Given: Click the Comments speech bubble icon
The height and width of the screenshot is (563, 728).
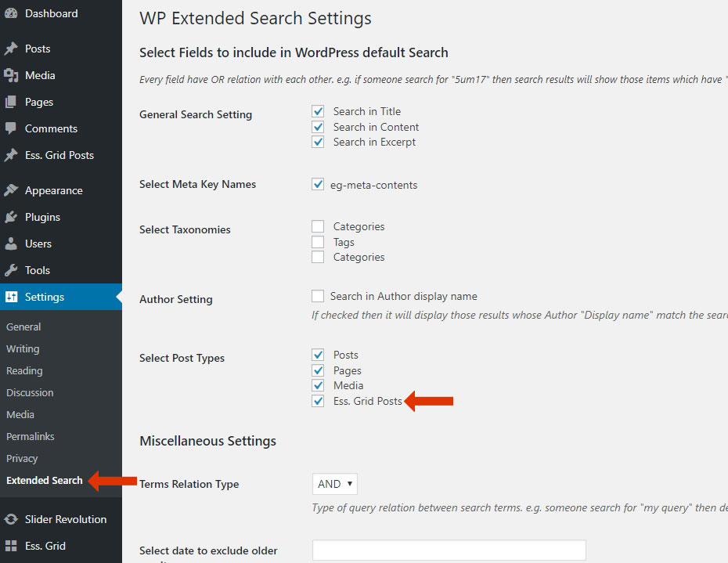Looking at the screenshot, I should pos(11,128).
